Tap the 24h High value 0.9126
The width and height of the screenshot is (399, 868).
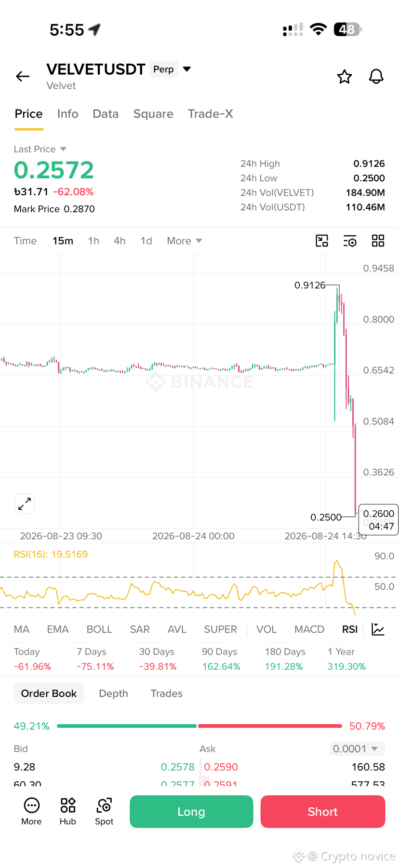pyautogui.click(x=369, y=163)
